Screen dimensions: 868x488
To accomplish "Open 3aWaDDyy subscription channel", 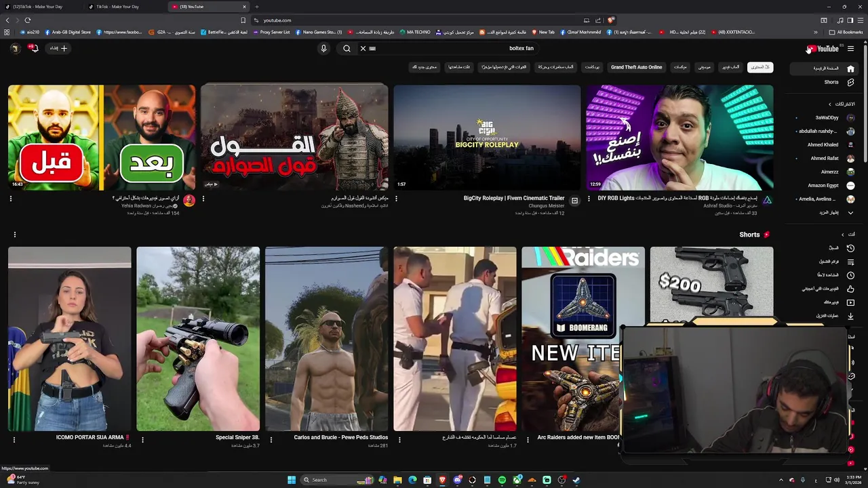I will [x=825, y=118].
